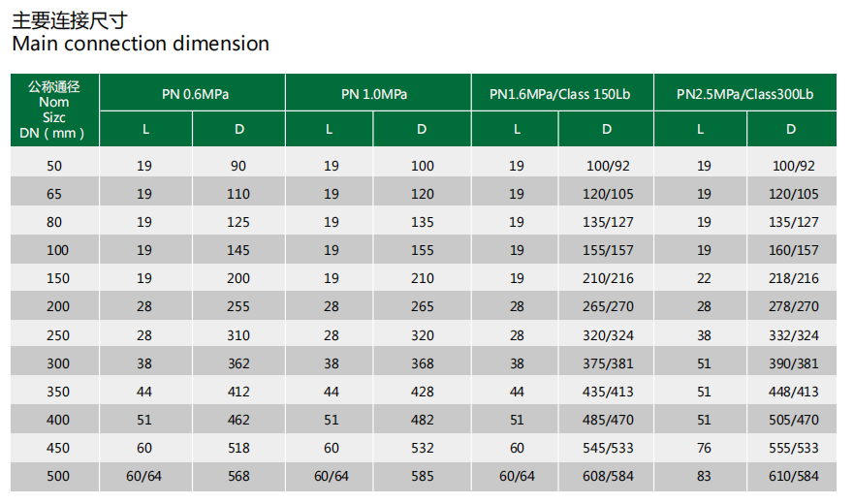854x504 pixels.
Task: Select the DN 450 row label
Action: (54, 448)
